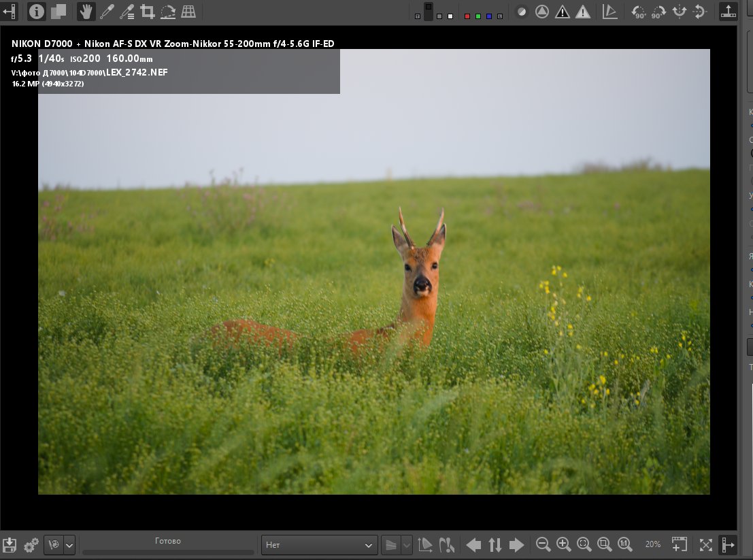Toggle the green channel preview
The image size is (753, 560).
pyautogui.click(x=478, y=16)
